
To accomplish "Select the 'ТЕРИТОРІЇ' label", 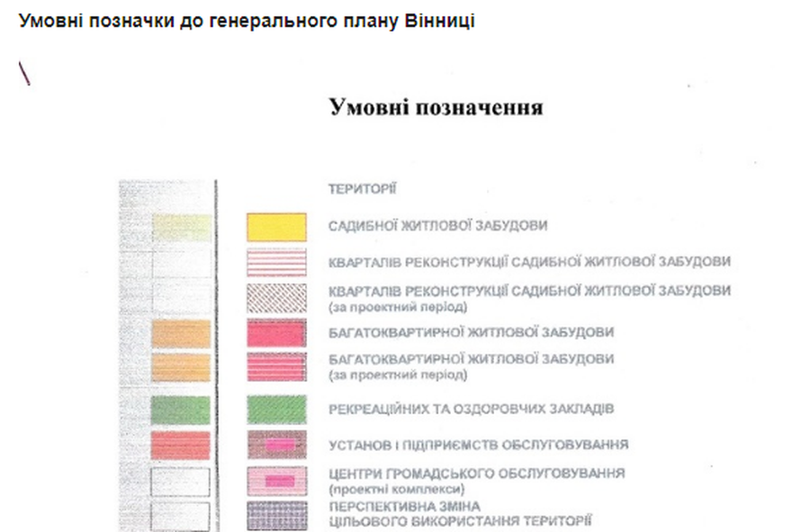I will click(362, 189).
